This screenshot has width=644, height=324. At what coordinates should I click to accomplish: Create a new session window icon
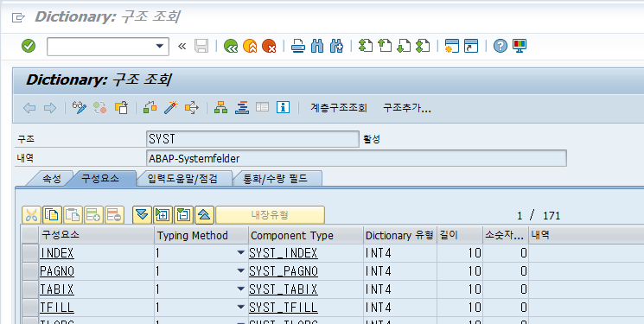(x=452, y=46)
